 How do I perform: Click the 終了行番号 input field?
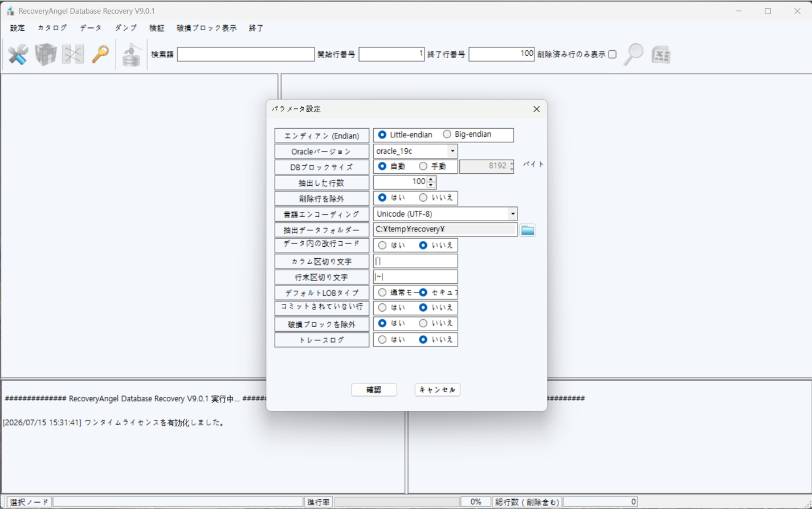pyautogui.click(x=501, y=54)
